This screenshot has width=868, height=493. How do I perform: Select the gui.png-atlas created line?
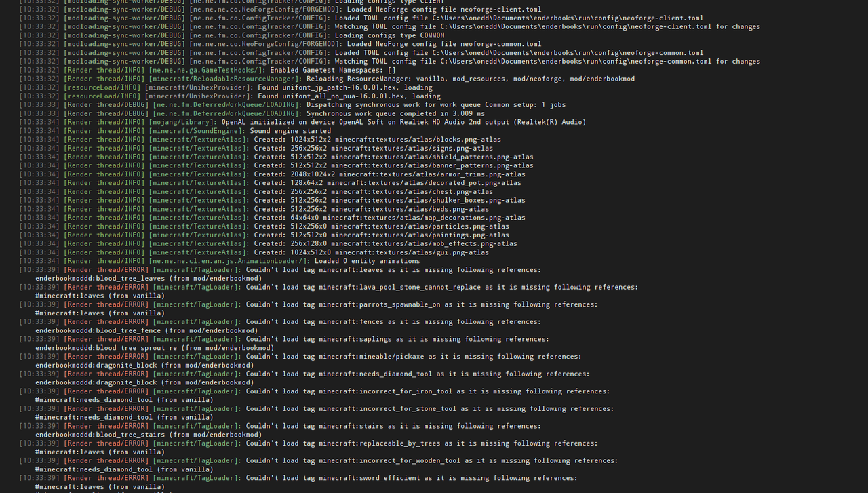[254, 252]
